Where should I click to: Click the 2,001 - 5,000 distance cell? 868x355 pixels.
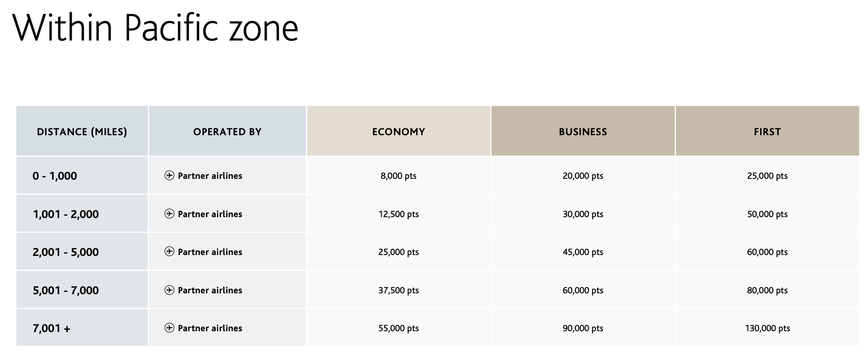click(66, 252)
